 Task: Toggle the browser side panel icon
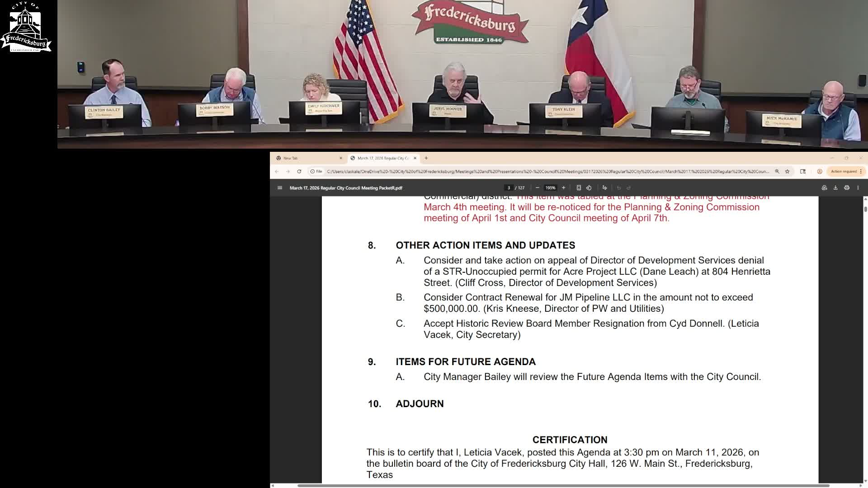pyautogui.click(x=803, y=172)
